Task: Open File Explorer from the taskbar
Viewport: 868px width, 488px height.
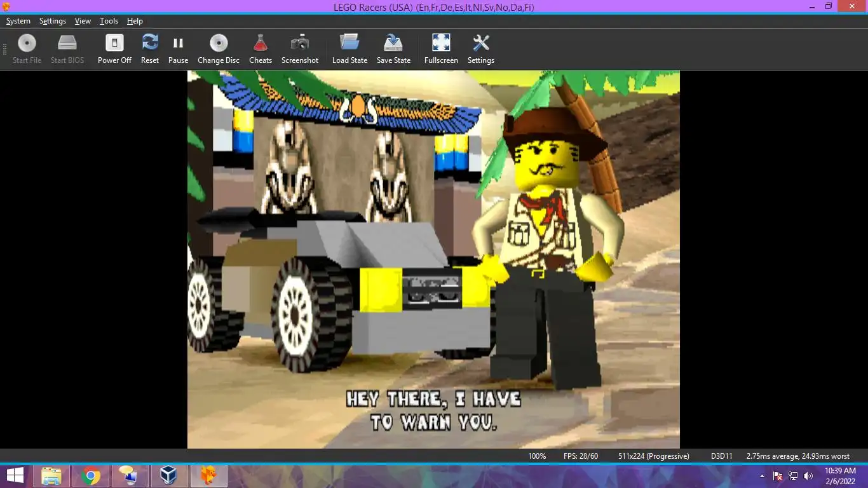Action: (x=51, y=475)
